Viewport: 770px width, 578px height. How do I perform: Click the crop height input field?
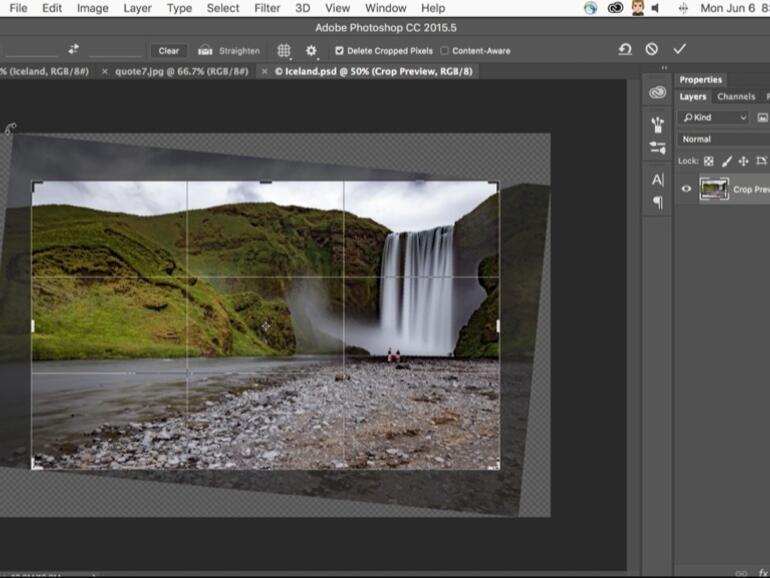click(115, 50)
